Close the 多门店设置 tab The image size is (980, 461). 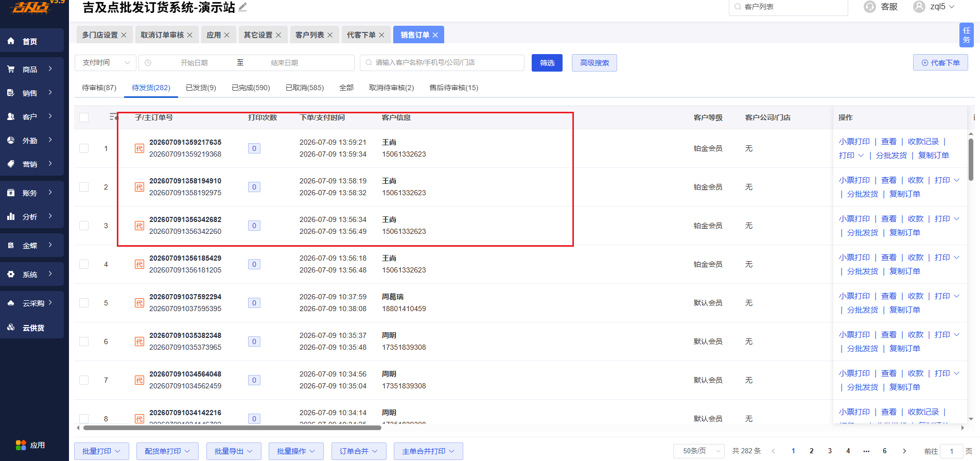point(124,35)
